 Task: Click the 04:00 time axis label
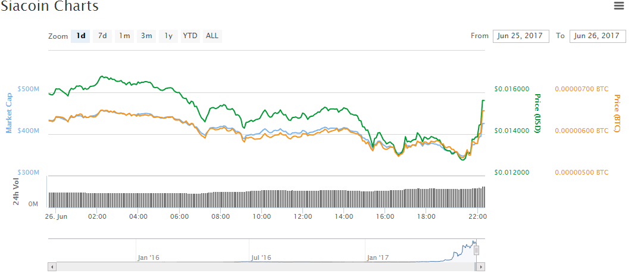(x=139, y=216)
